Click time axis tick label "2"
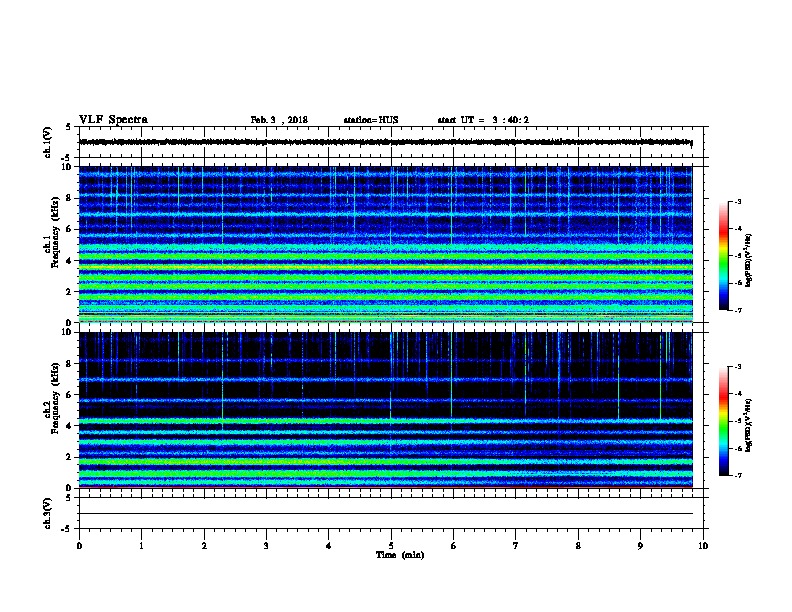Viewport: 792px width, 612px height. [204, 546]
